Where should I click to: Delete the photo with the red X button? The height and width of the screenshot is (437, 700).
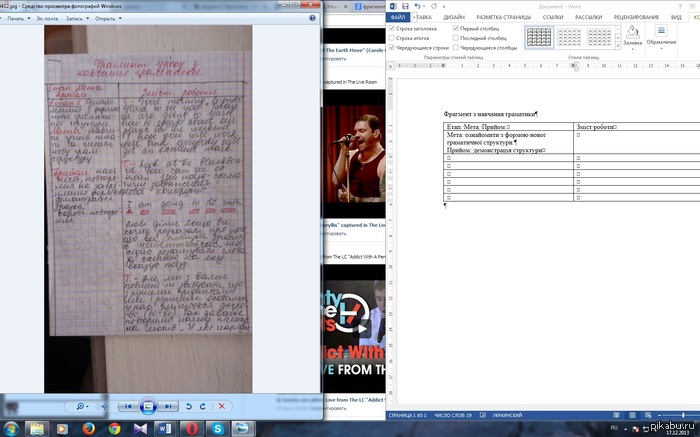[223, 406]
